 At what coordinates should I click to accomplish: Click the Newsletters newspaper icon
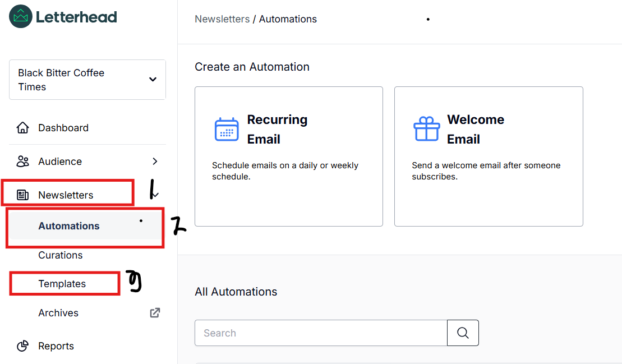click(22, 195)
